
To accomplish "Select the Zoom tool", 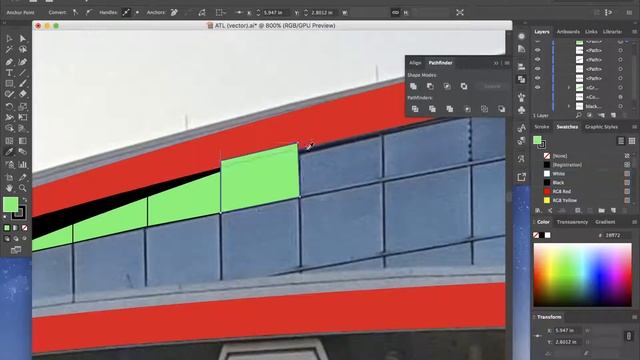I will click(22, 188).
